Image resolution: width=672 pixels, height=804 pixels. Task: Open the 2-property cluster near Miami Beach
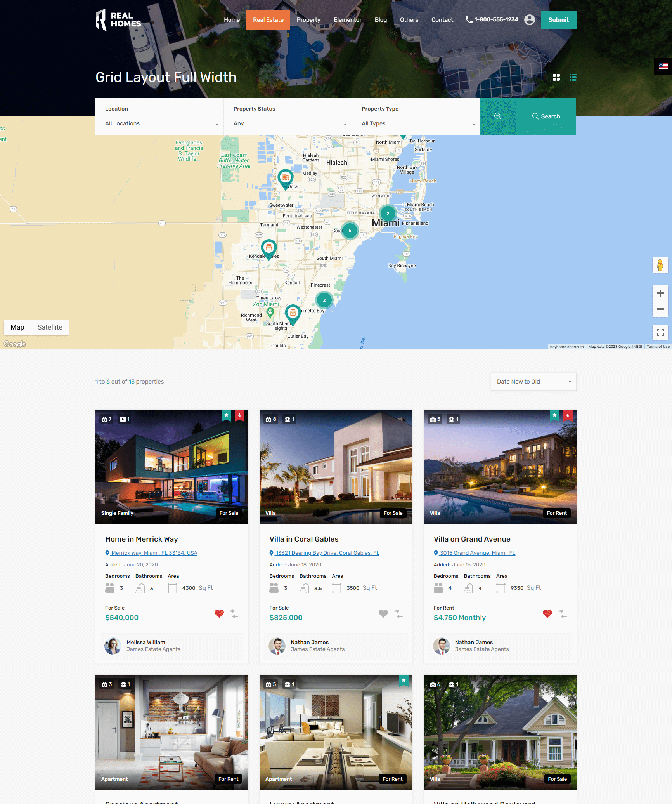tap(388, 214)
